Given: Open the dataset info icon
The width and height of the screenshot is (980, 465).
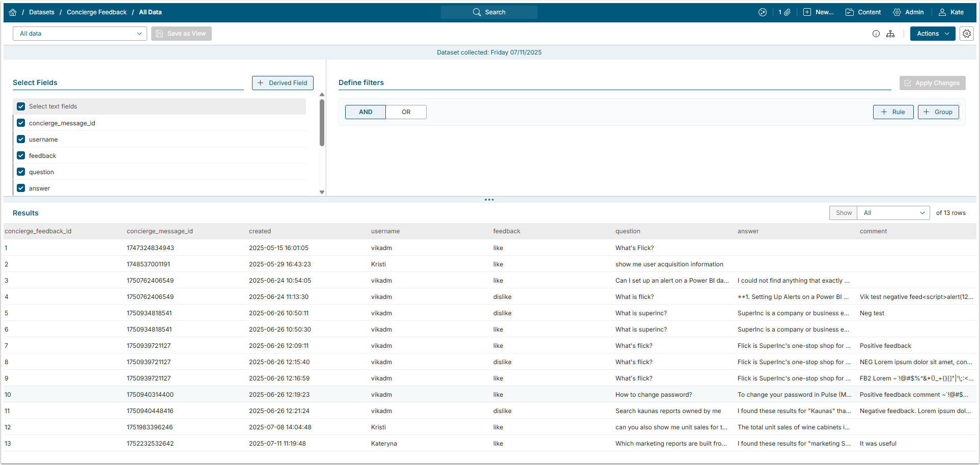Looking at the screenshot, I should (876, 34).
